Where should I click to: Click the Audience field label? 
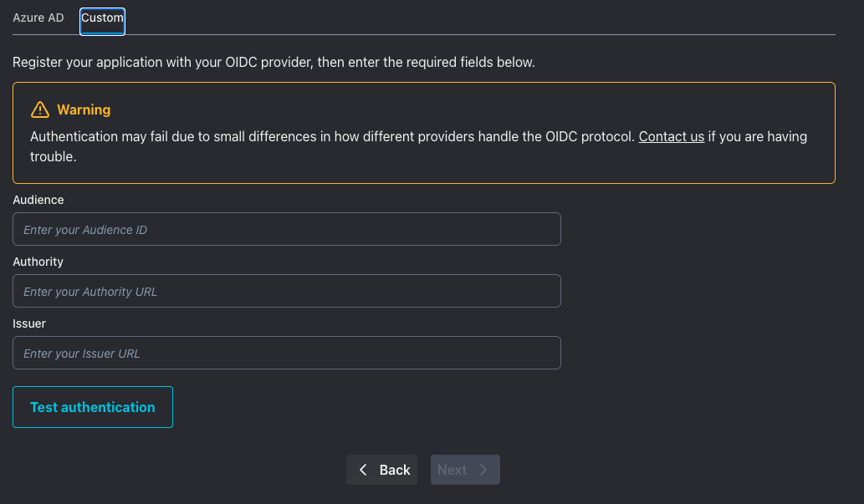point(38,200)
